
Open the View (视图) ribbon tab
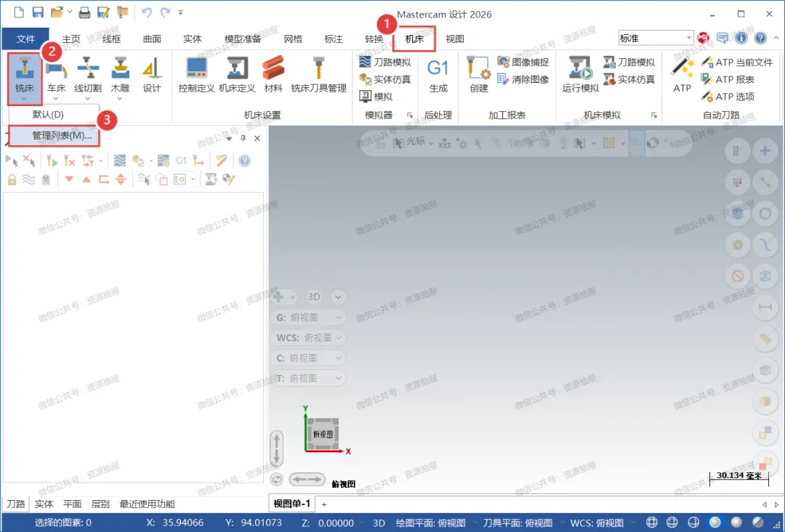click(454, 39)
